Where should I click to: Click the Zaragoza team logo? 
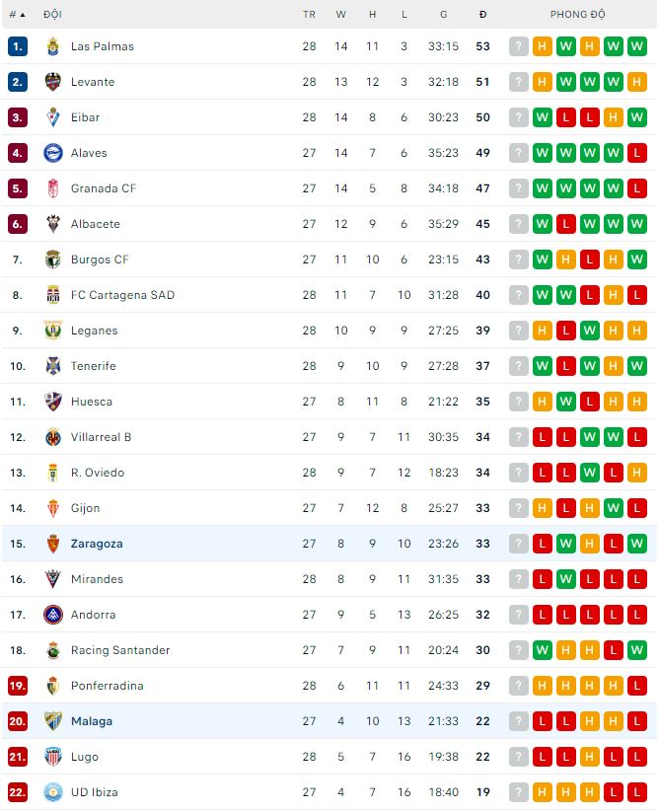[53, 544]
